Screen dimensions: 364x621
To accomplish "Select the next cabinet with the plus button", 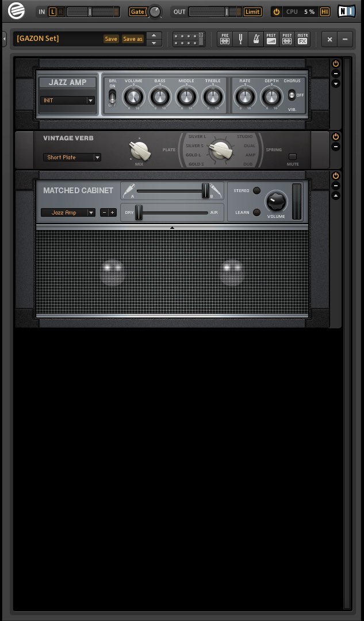I will click(113, 213).
